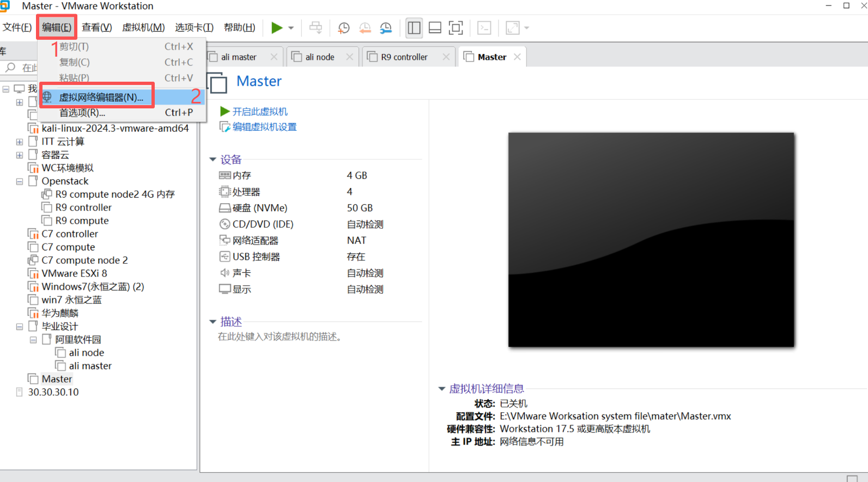Collapse the 毕业设计 folder
Screen dimensions: 868x482
click(20, 327)
